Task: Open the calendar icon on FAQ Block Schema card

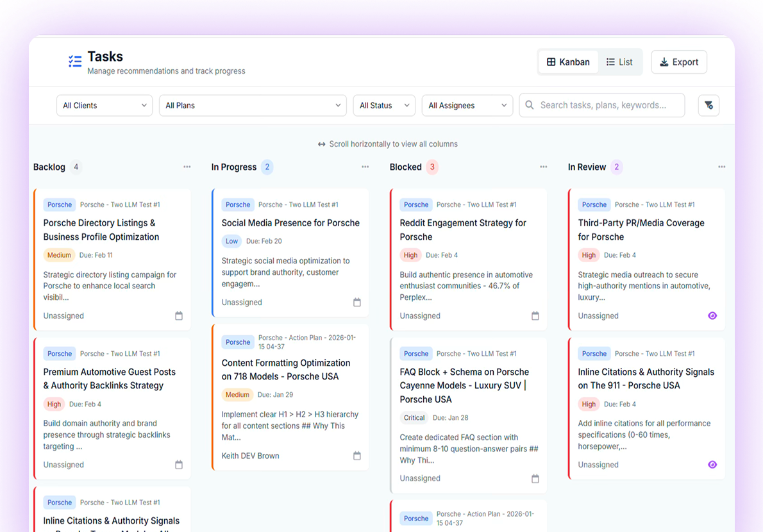Action: [535, 478]
